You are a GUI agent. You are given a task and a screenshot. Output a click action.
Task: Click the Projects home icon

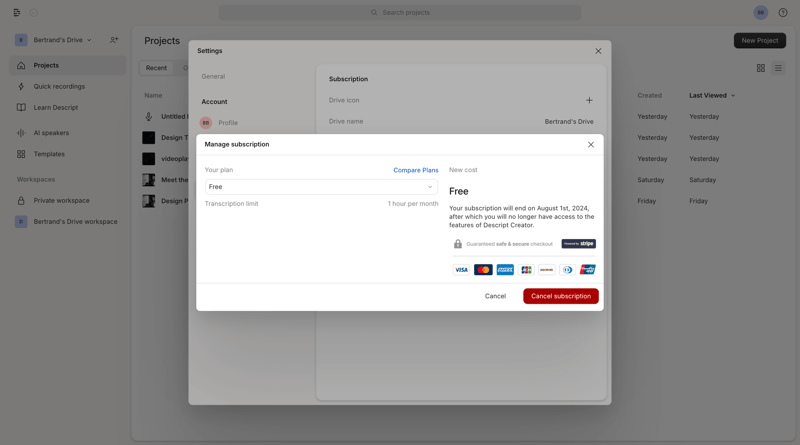click(21, 65)
